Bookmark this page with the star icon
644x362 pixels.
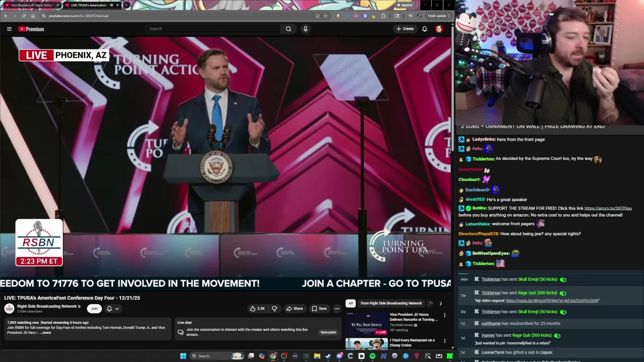(x=326, y=16)
